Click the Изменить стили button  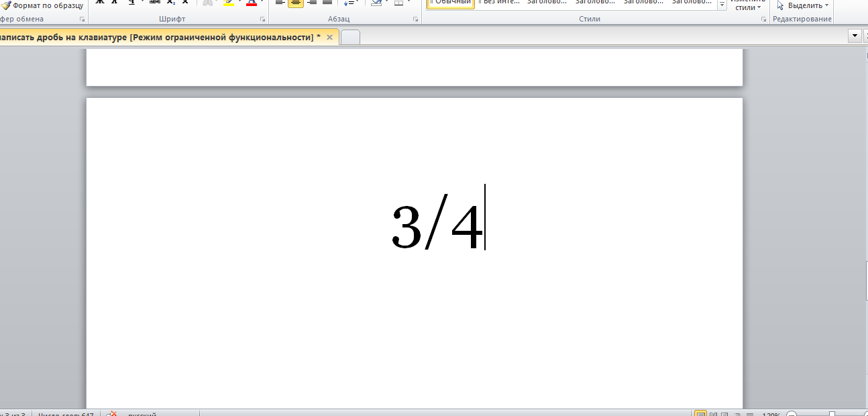coord(747,5)
